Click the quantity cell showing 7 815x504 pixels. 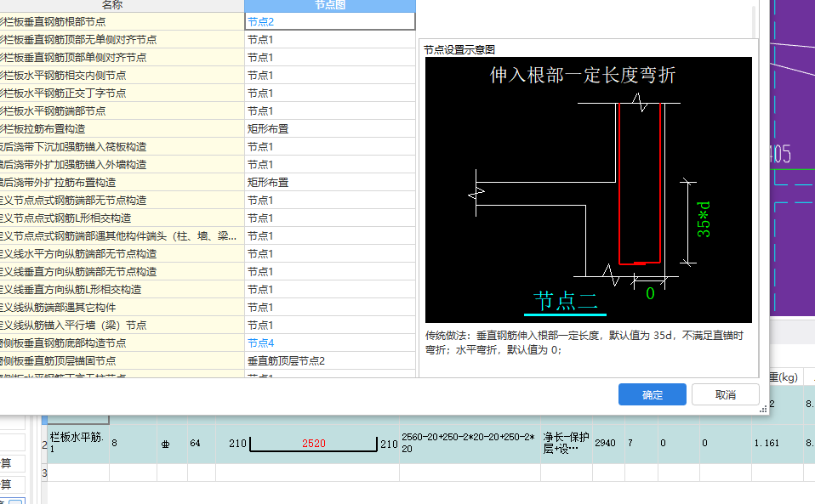641,444
